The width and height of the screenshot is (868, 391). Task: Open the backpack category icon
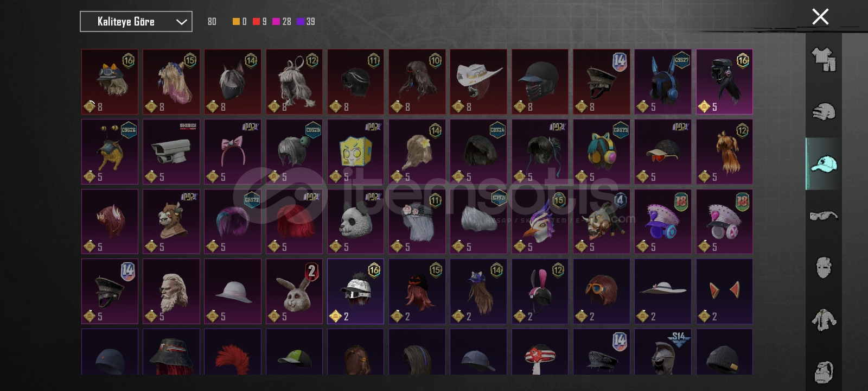click(x=824, y=371)
